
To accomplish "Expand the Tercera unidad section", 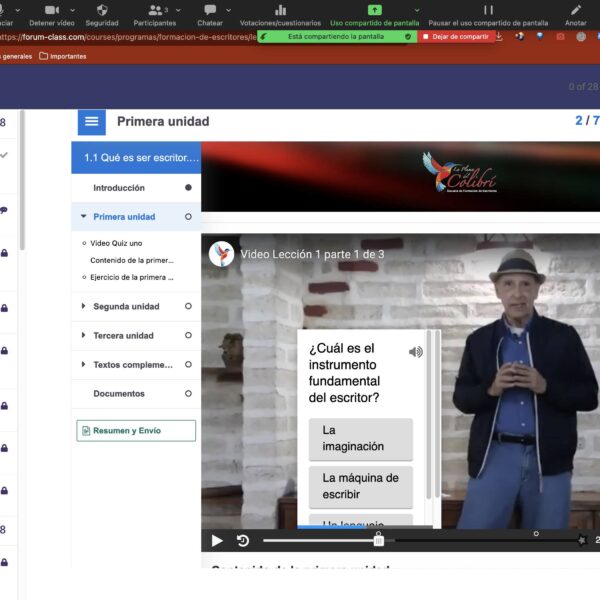I will tap(84, 336).
